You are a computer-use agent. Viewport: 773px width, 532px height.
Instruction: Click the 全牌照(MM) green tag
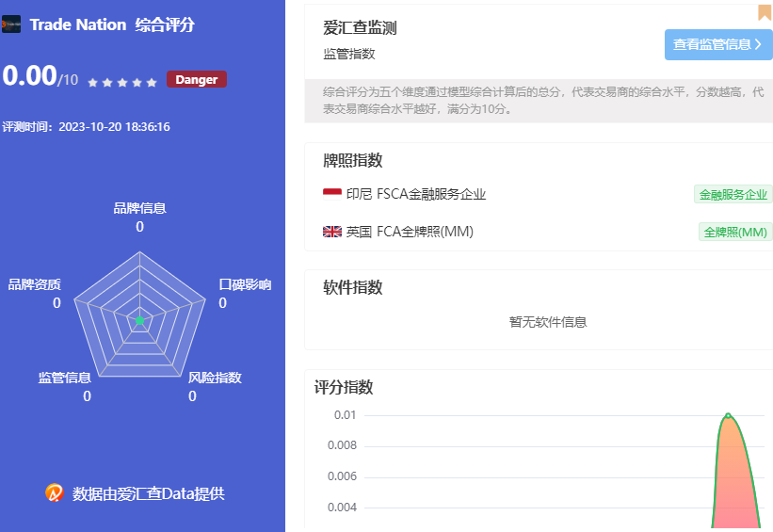click(735, 232)
